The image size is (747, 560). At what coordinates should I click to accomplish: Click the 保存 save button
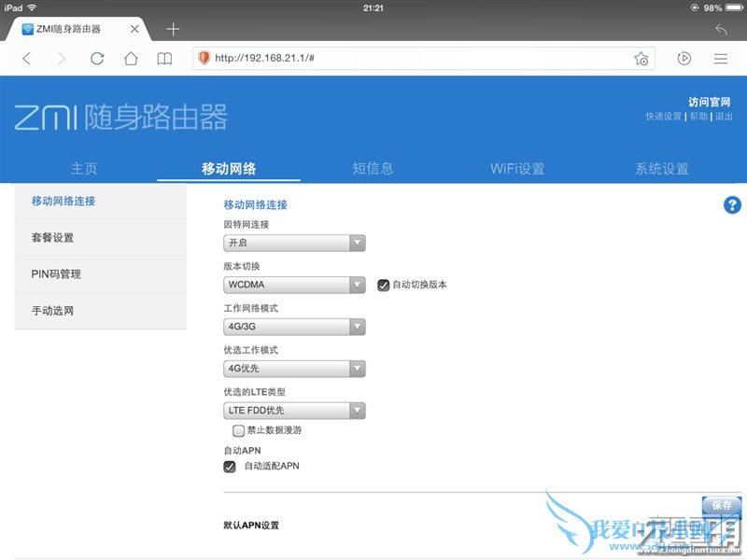click(722, 505)
